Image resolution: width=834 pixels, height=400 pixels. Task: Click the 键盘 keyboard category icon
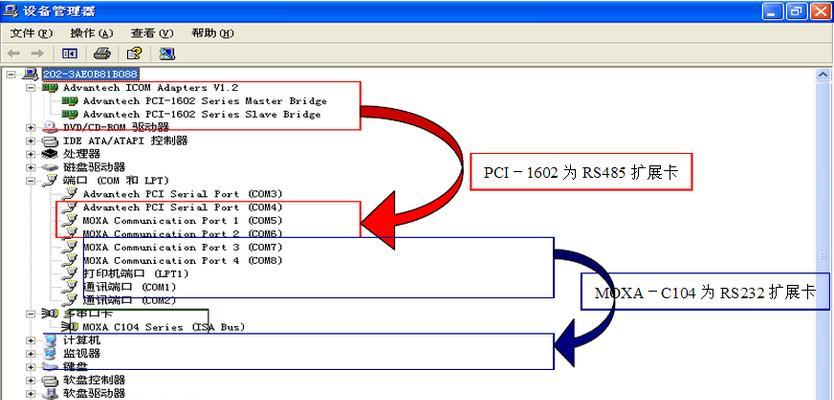49,366
